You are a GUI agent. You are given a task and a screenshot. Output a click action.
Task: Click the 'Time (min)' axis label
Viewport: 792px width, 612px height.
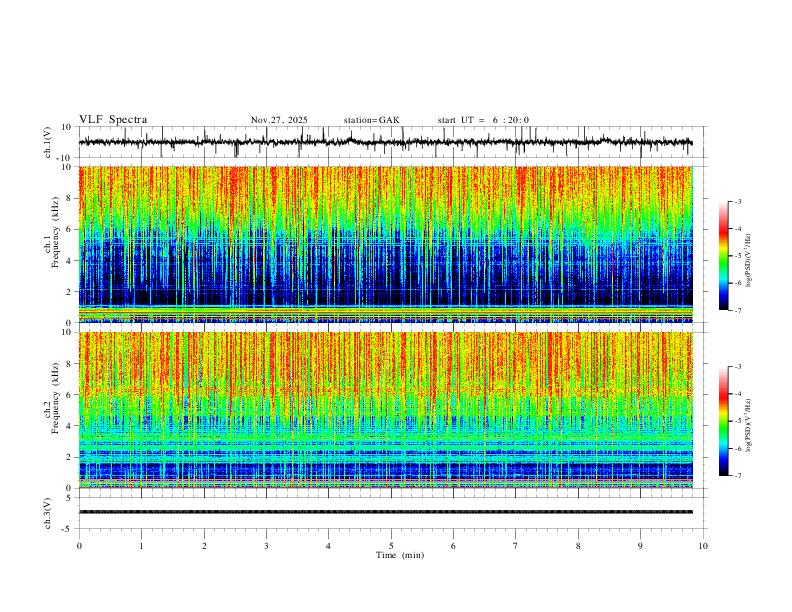pos(400,555)
